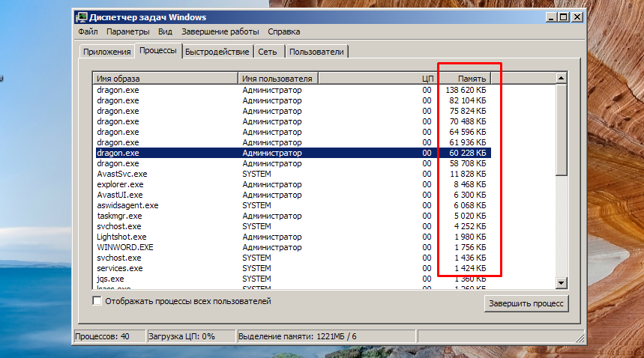Click the 5 020 КБ memory value
This screenshot has height=358, width=644.
[x=470, y=216]
